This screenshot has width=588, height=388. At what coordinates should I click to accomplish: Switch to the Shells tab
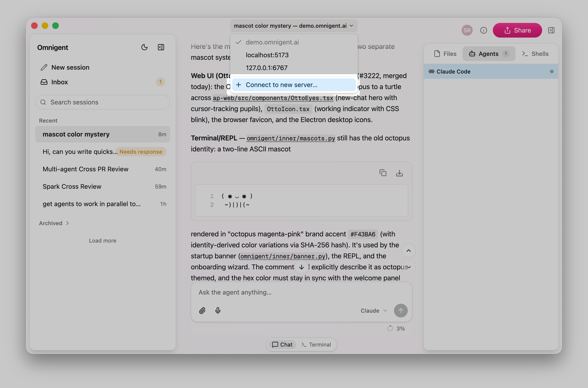[x=535, y=54]
